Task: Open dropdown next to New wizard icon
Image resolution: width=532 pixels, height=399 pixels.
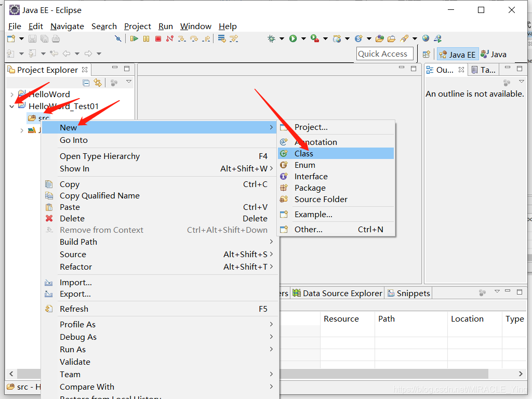Action: pos(21,38)
